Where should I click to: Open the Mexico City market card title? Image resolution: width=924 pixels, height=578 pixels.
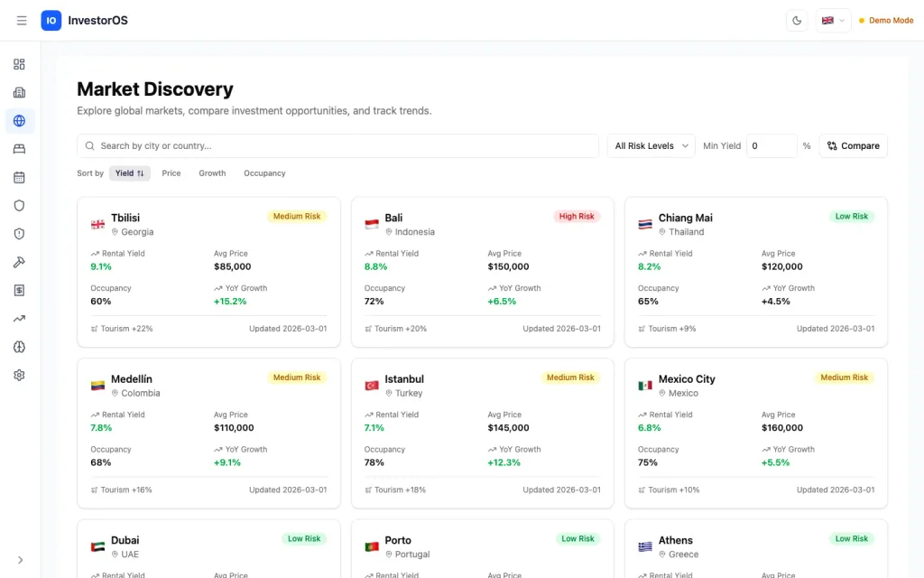coord(687,379)
